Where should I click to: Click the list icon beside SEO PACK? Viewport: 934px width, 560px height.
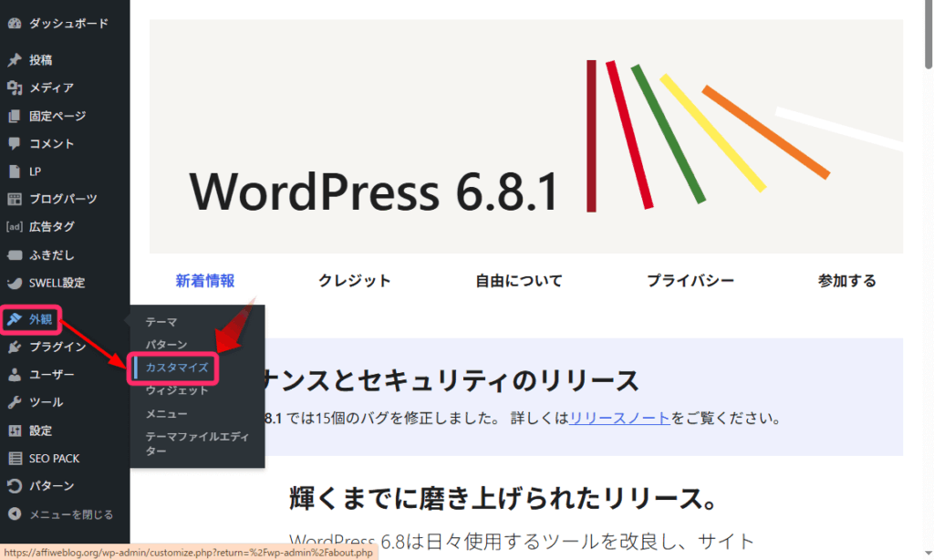pyautogui.click(x=15, y=459)
